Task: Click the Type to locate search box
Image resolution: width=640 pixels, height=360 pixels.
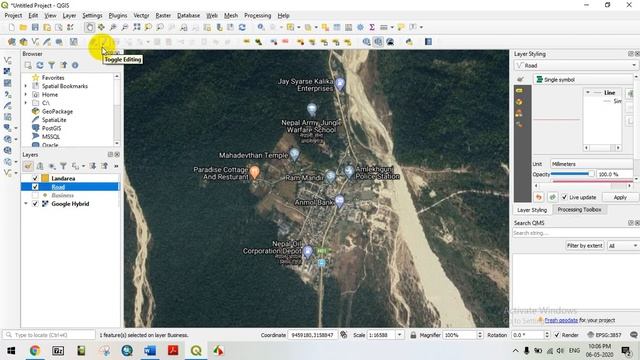Action: point(49,335)
